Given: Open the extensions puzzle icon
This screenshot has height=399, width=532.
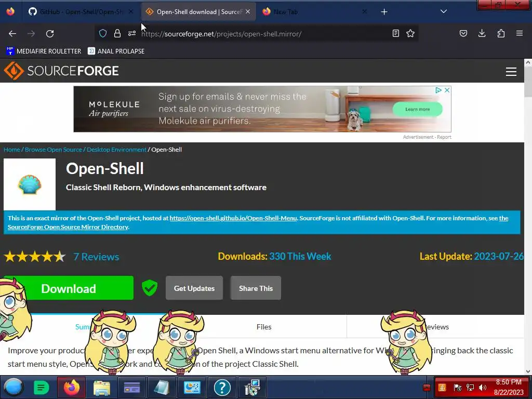Looking at the screenshot, I should click(x=501, y=33).
